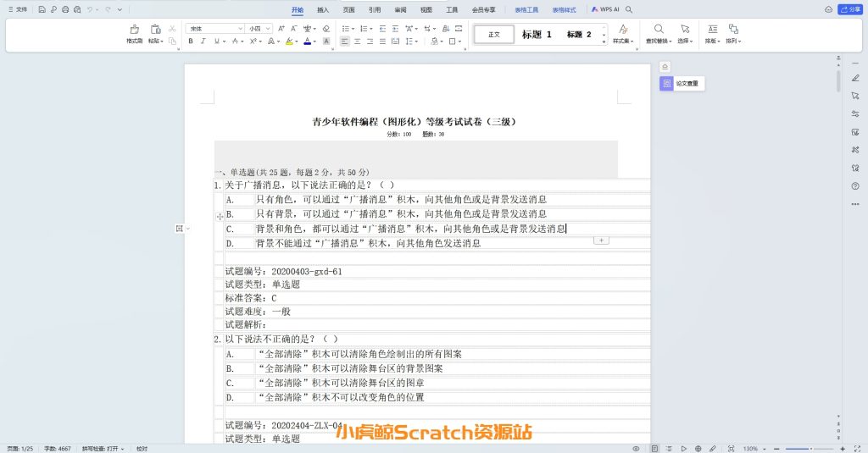The width and height of the screenshot is (868, 453).
Task: Switch to the 插入 (Insert) ribbon tab
Action: click(x=323, y=9)
